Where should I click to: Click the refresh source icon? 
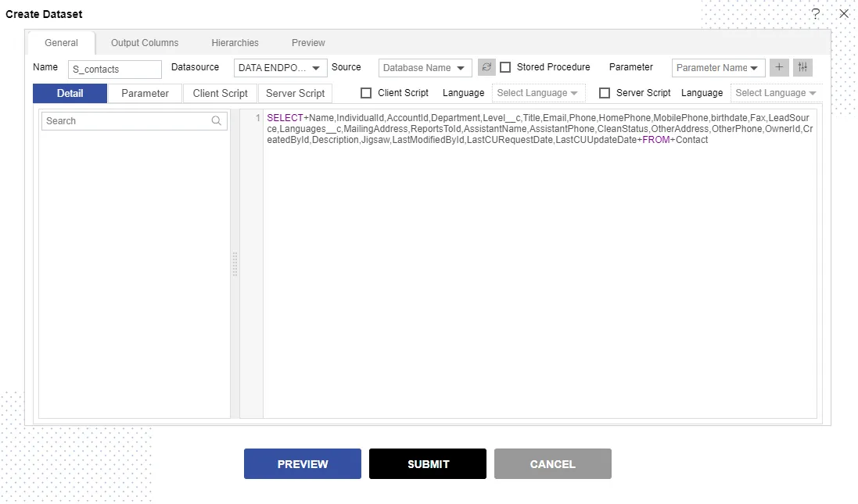[x=486, y=67]
